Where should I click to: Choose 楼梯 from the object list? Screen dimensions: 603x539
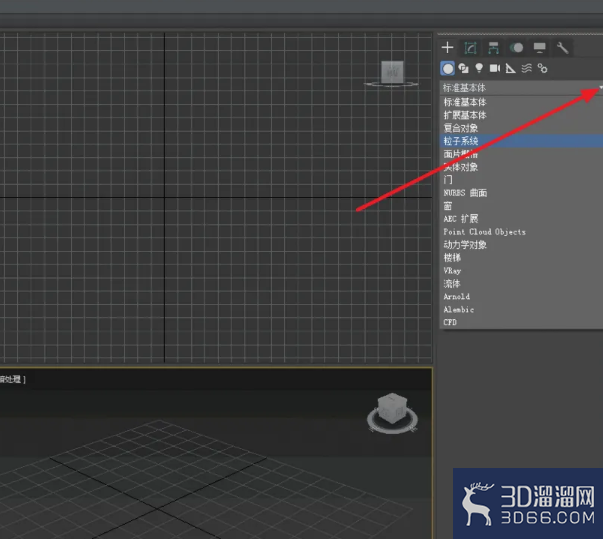[521, 258]
